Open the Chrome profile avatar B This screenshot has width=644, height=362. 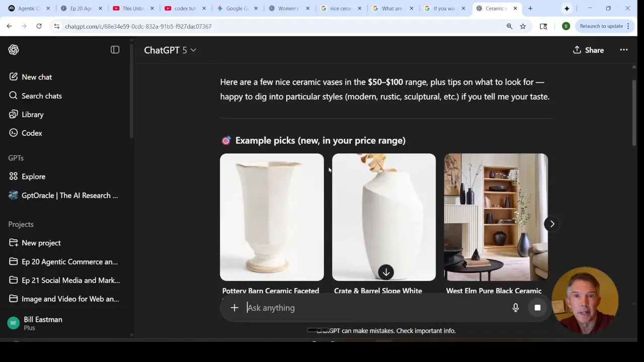point(566,26)
